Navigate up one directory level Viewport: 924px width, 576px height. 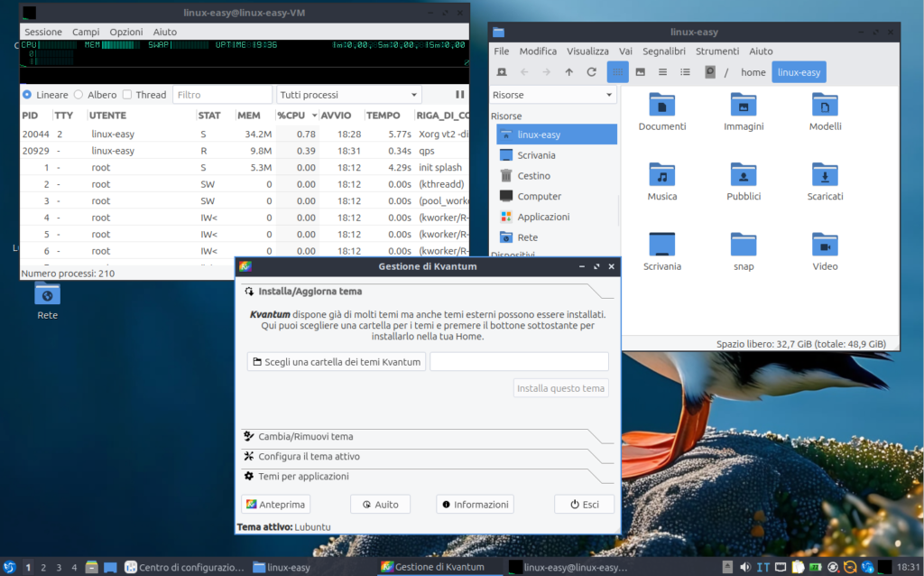[x=569, y=72]
